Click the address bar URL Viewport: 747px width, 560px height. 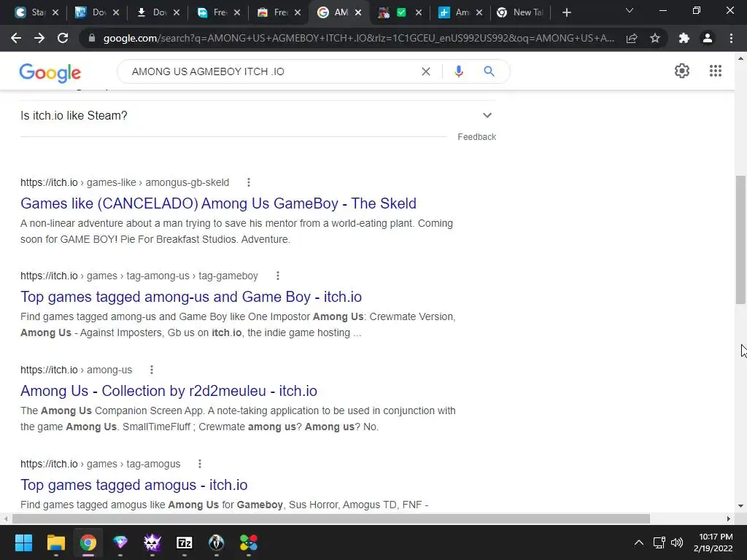[358, 38]
